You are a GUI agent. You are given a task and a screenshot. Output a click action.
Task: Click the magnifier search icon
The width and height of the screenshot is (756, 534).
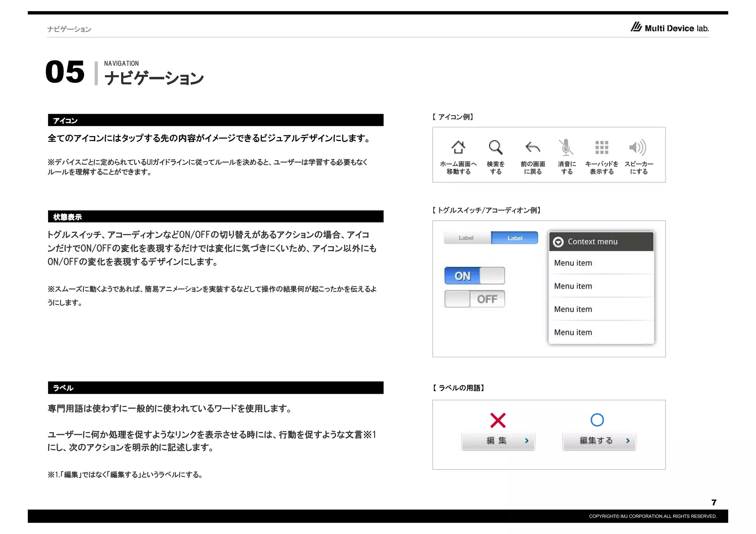coord(495,147)
